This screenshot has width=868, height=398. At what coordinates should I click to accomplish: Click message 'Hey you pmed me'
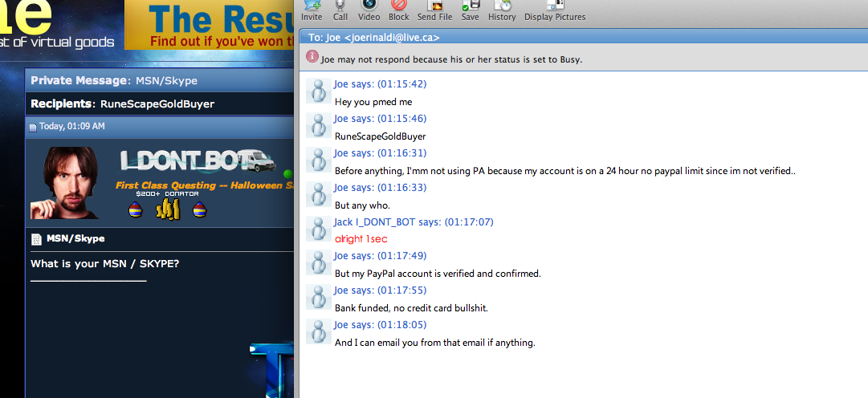pos(373,102)
